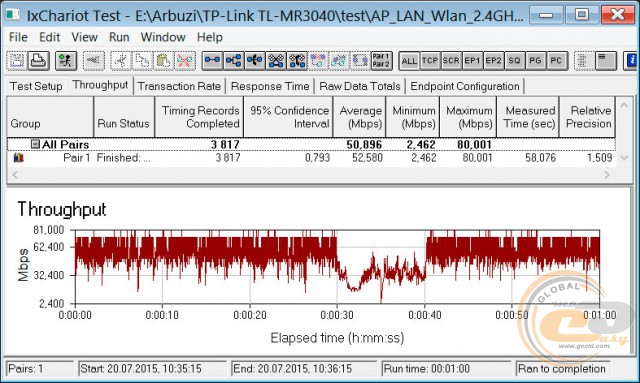The height and width of the screenshot is (383, 640).
Task: Click the pane layout toolbar icon
Action: (x=605, y=61)
